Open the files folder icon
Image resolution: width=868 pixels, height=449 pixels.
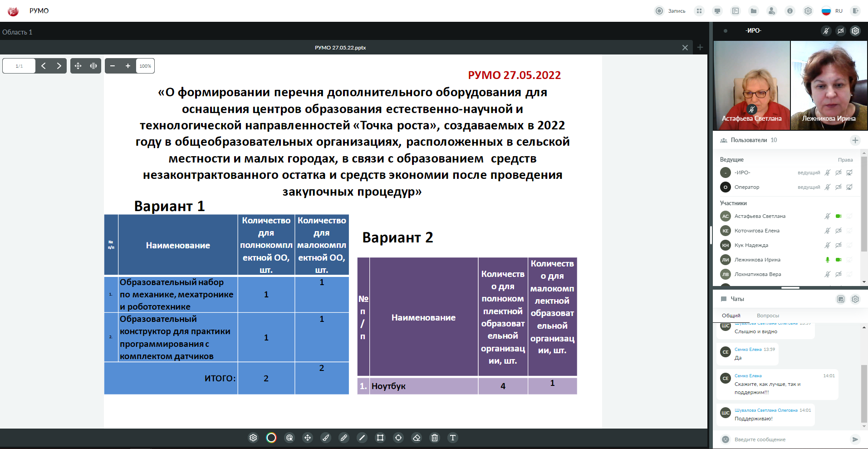pyautogui.click(x=754, y=11)
